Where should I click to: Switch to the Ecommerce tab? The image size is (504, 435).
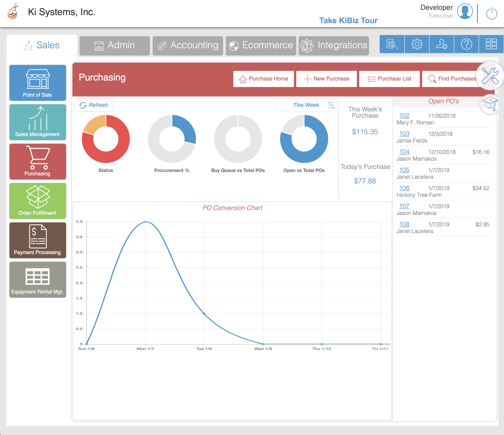(x=261, y=45)
